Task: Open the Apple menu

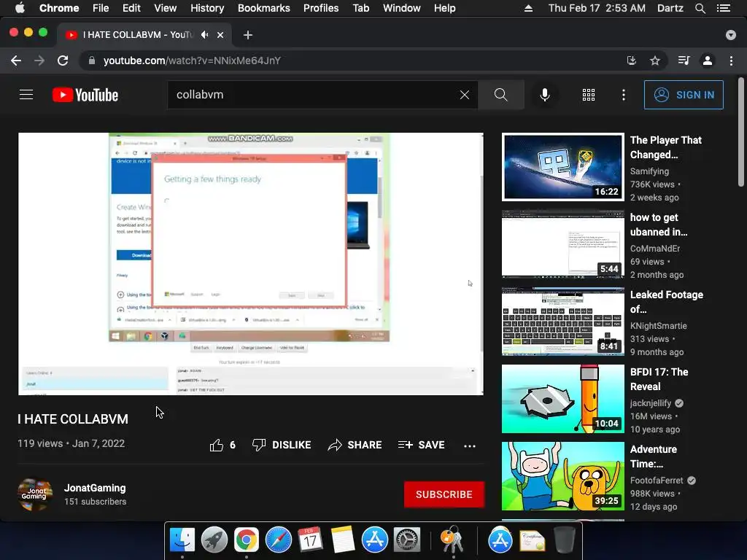Action: 20,8
